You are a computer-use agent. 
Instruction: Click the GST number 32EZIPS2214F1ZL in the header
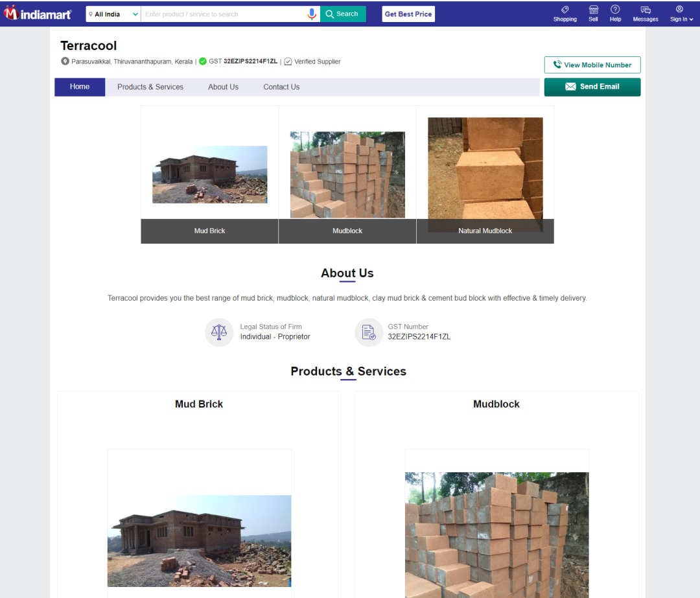[x=250, y=61]
